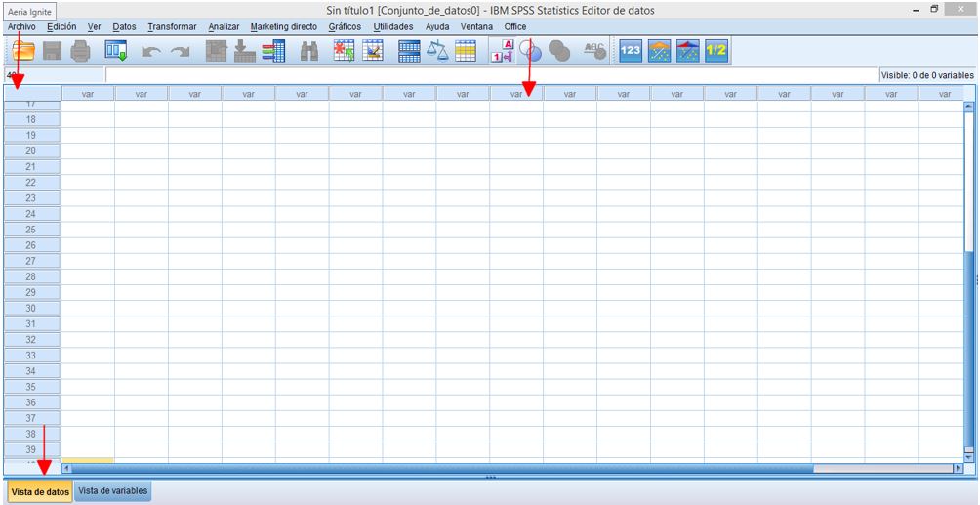This screenshot has width=980, height=505.
Task: Click the vertical scrollbar thumb
Action: 969,351
